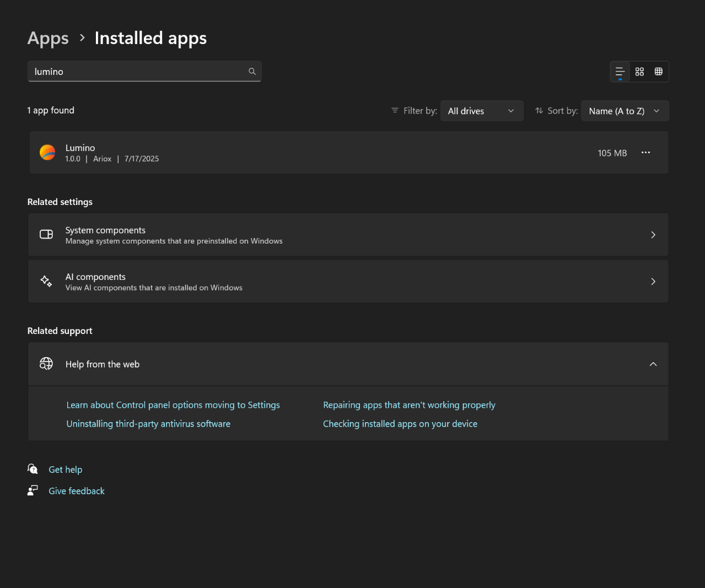Click the System components title
This screenshot has width=705, height=588.
pyautogui.click(x=105, y=230)
